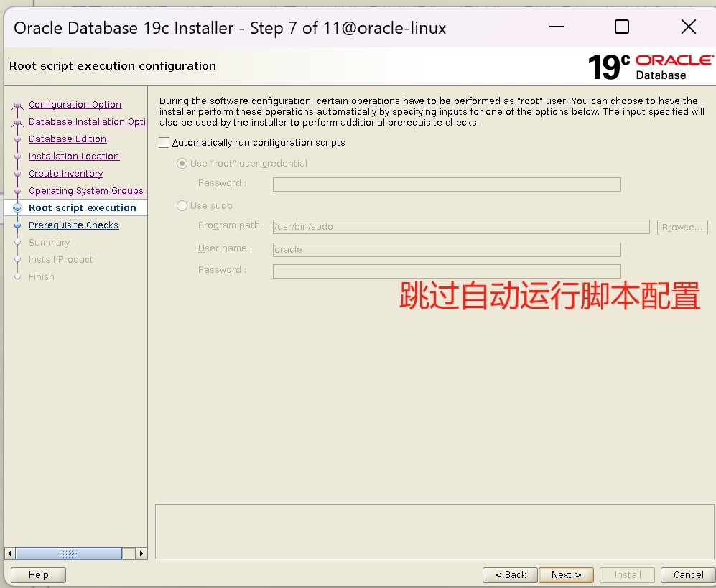Click the disabled Install button

(628, 575)
